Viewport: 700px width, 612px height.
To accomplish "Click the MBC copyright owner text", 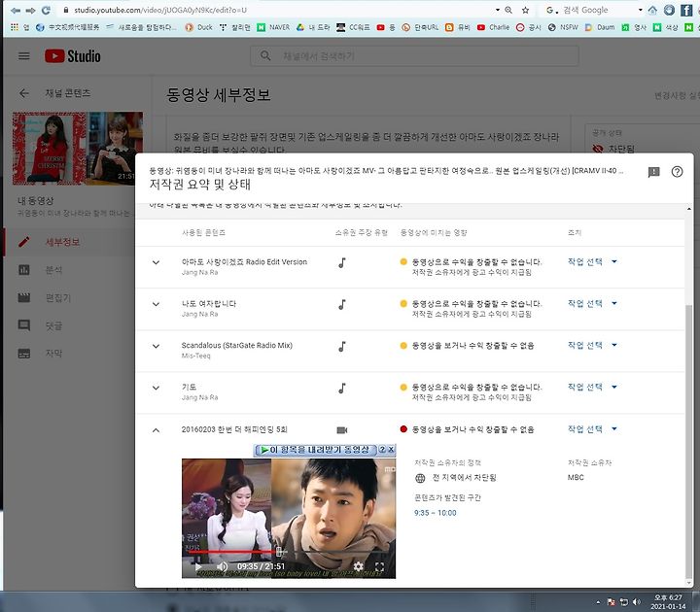I will coord(576,477).
